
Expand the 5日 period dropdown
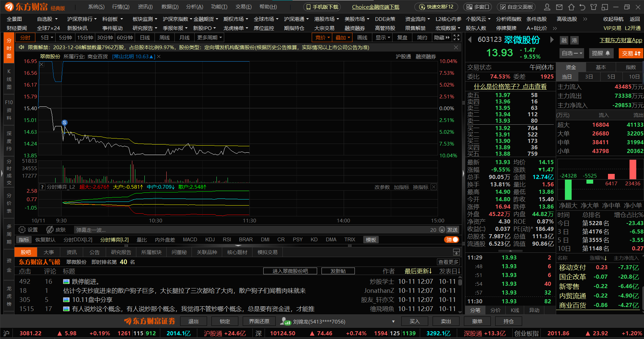click(x=52, y=38)
